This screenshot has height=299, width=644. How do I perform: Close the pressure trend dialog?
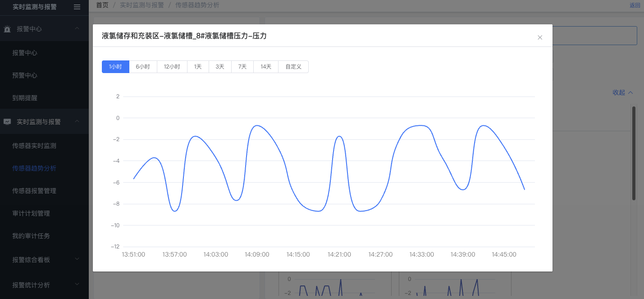tap(539, 37)
